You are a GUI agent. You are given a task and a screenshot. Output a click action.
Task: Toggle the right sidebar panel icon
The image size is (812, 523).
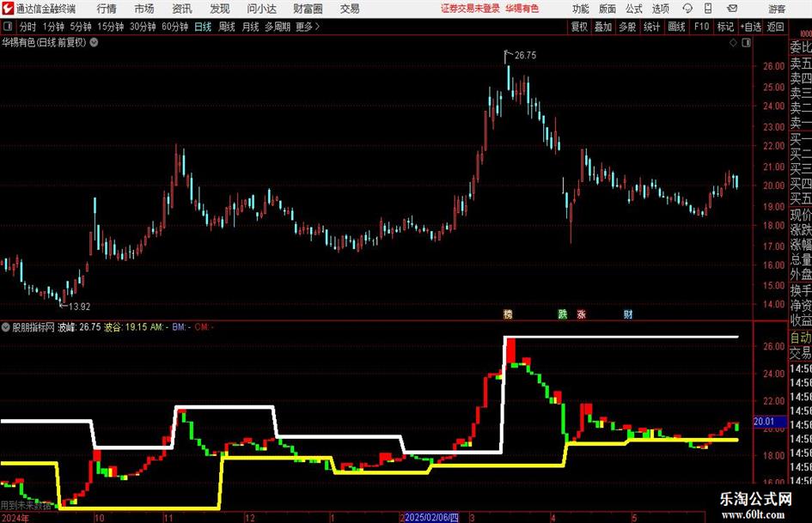[x=746, y=43]
